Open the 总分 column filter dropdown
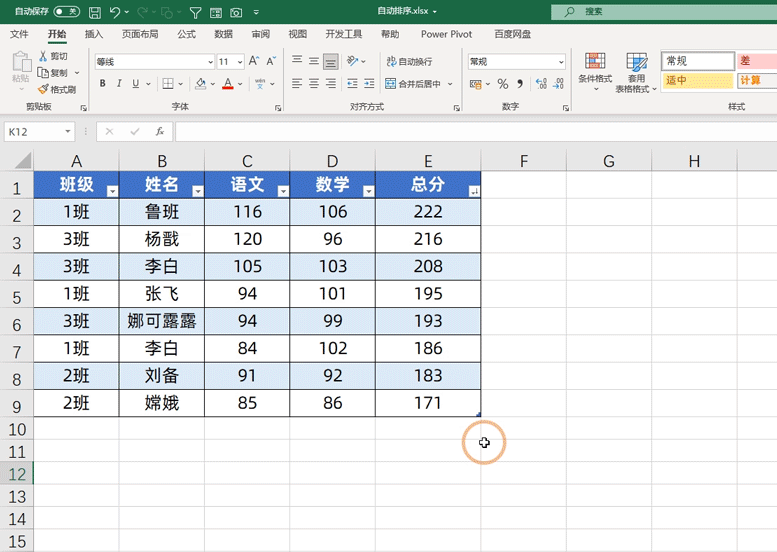 (473, 191)
